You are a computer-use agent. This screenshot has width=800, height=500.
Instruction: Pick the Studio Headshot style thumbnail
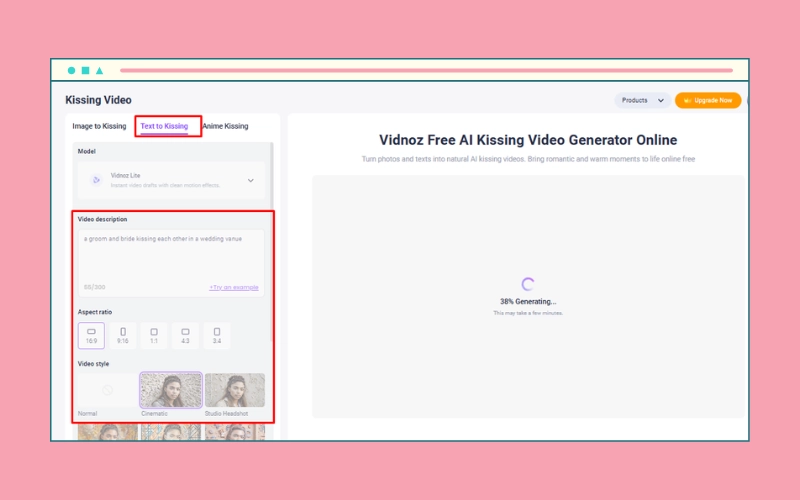[x=234, y=390]
